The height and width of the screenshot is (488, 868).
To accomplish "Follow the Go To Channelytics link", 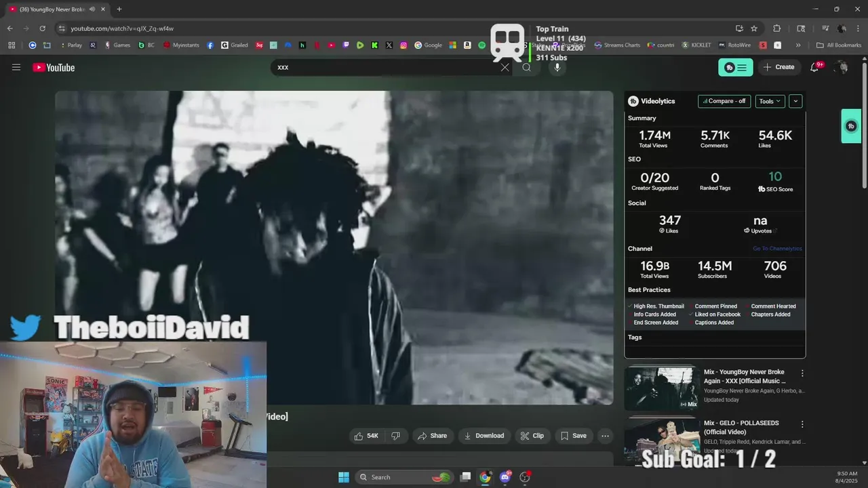I will tap(777, 249).
